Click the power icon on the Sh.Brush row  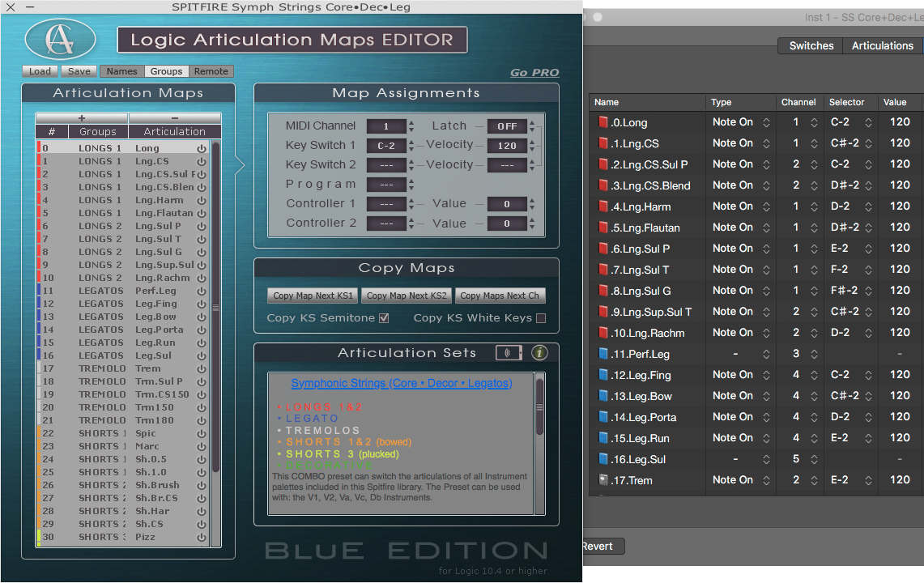[x=202, y=486]
